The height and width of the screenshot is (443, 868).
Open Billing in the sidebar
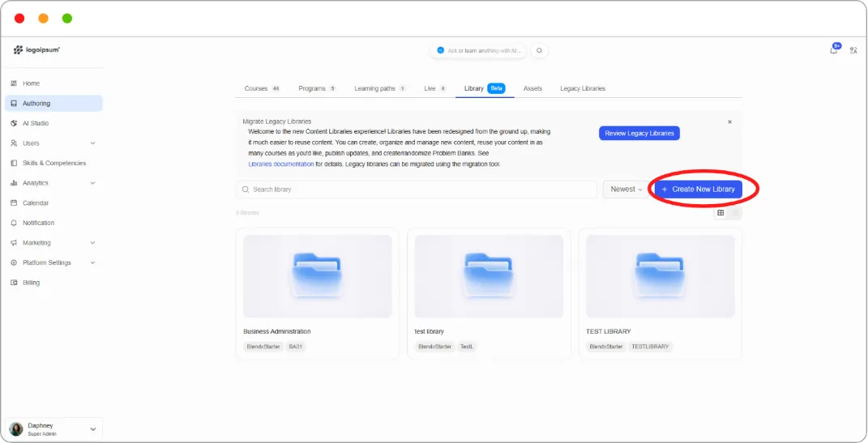click(x=53, y=283)
